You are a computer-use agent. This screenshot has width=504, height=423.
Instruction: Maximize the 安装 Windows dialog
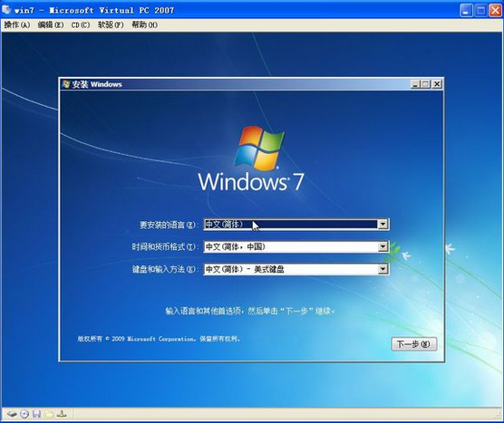tap(425, 84)
